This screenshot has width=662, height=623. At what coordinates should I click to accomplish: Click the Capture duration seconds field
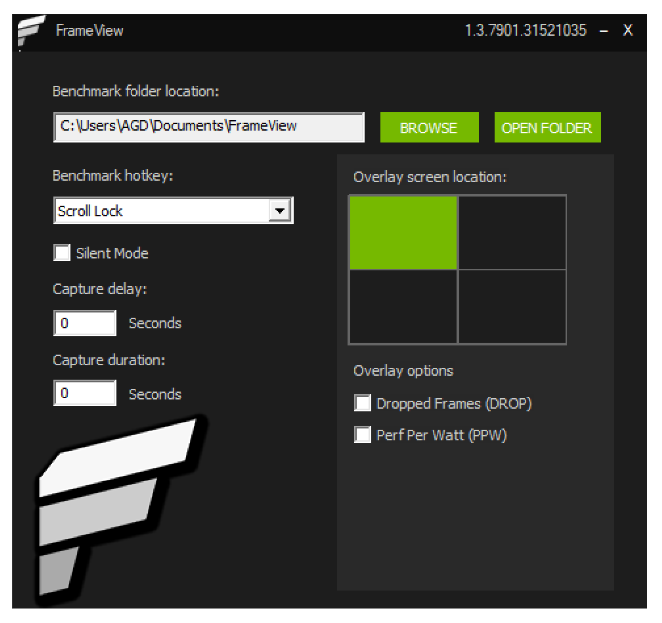pos(85,393)
